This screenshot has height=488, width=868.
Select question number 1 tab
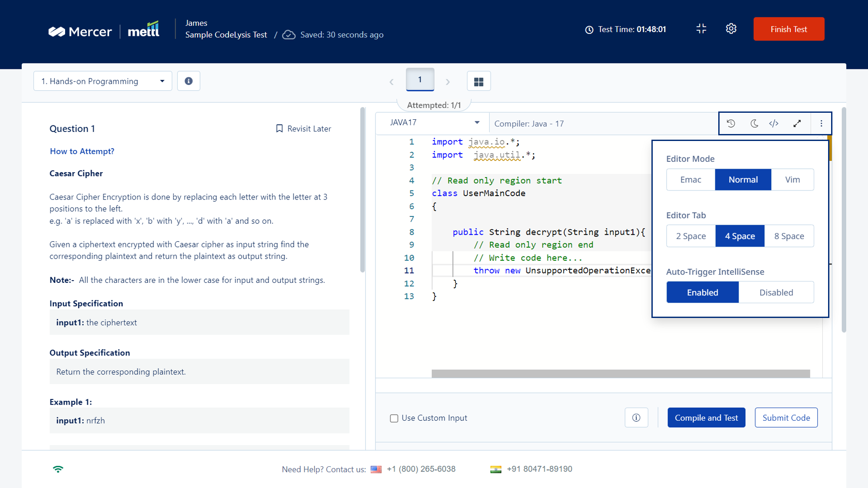click(x=420, y=79)
